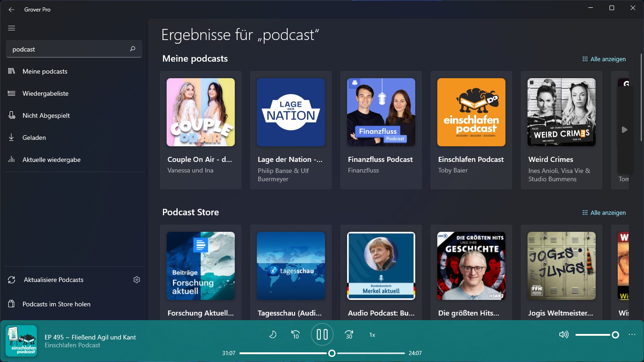Screen dimensions: 644x362
Task: Show all Meine podcasts via Alle anzeigen
Action: [x=608, y=59]
